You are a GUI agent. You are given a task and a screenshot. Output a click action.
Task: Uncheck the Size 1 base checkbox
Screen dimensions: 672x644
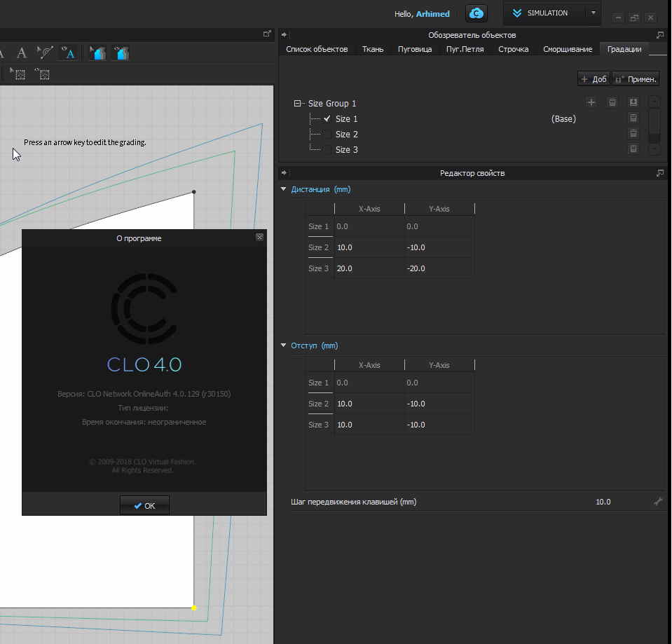327,119
